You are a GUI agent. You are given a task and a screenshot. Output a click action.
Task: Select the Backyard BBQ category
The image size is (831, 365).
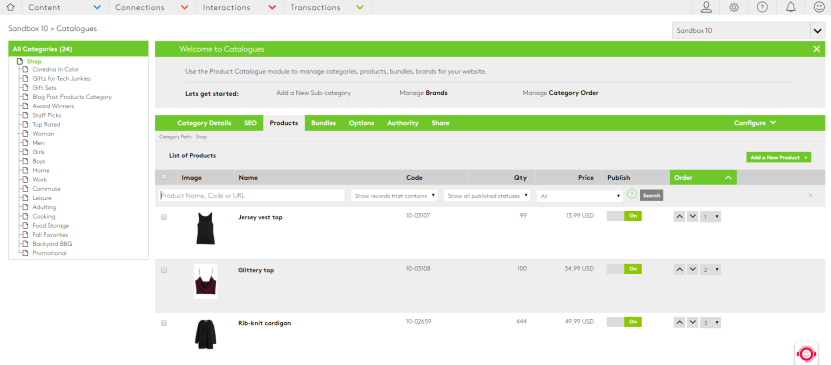[x=52, y=244]
